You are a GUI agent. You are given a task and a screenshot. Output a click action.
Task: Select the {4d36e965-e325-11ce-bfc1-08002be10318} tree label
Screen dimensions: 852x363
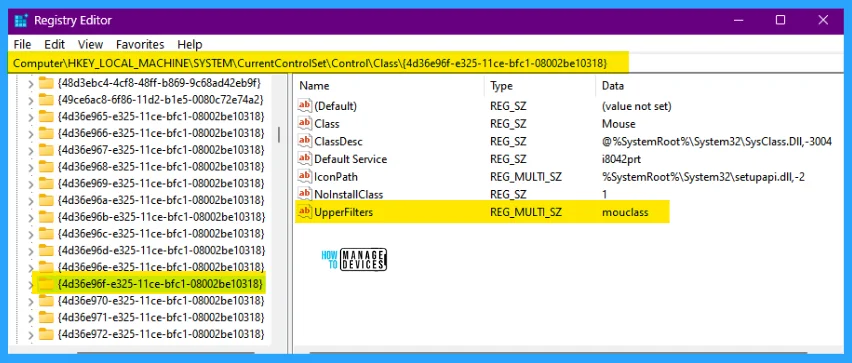click(x=160, y=116)
